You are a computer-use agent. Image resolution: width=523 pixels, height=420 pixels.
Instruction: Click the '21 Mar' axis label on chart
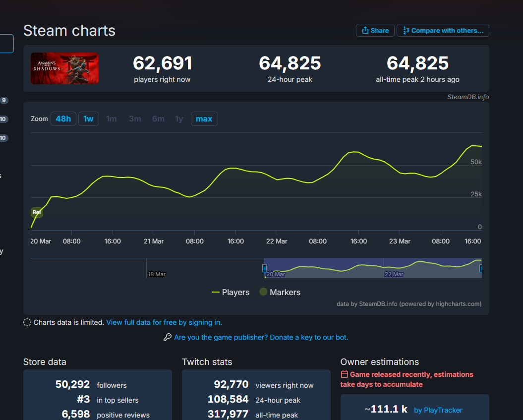154,241
